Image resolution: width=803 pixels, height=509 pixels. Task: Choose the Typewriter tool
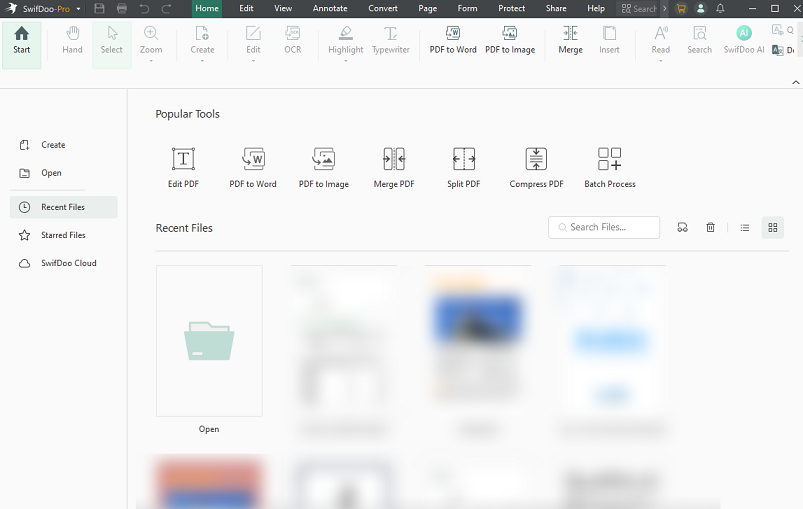click(x=391, y=40)
